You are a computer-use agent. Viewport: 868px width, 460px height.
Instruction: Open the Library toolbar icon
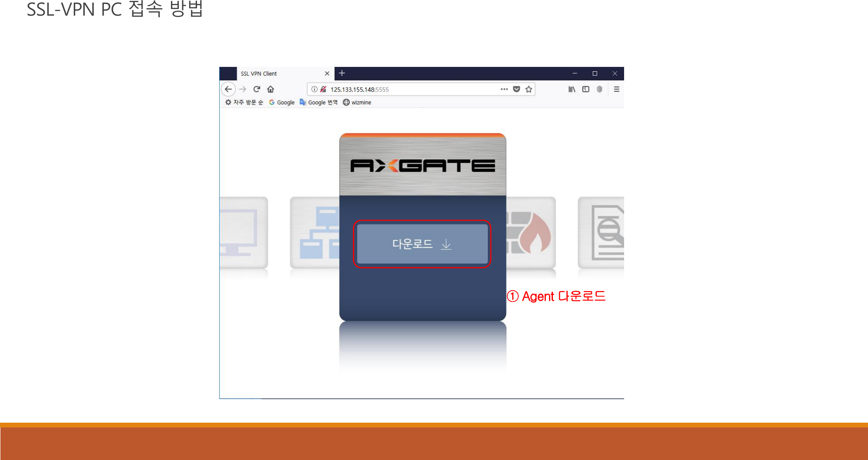[x=572, y=89]
